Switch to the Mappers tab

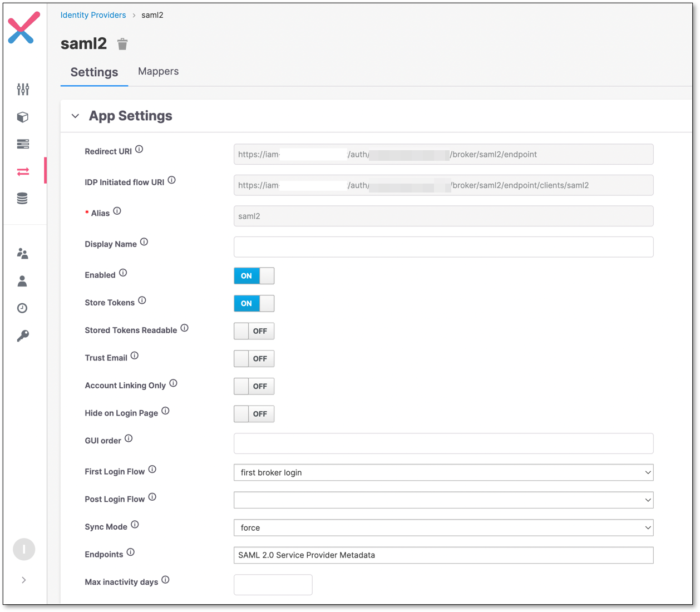pos(158,71)
